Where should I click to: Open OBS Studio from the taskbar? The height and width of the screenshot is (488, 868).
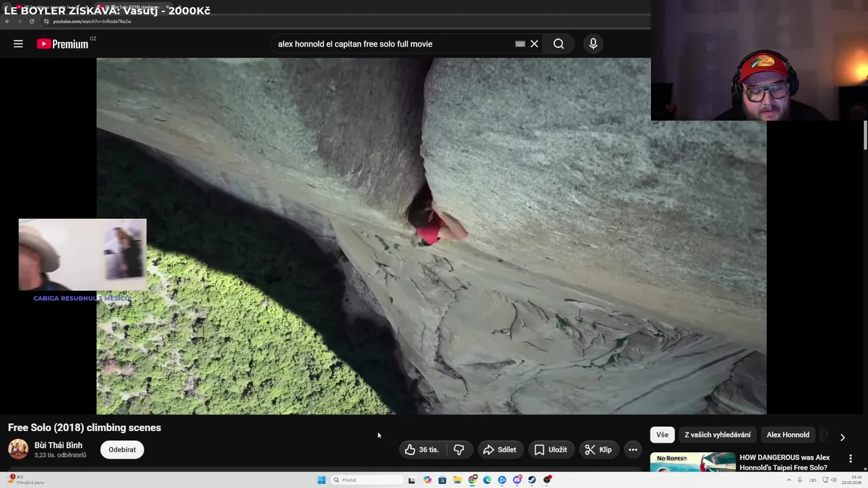click(x=547, y=480)
